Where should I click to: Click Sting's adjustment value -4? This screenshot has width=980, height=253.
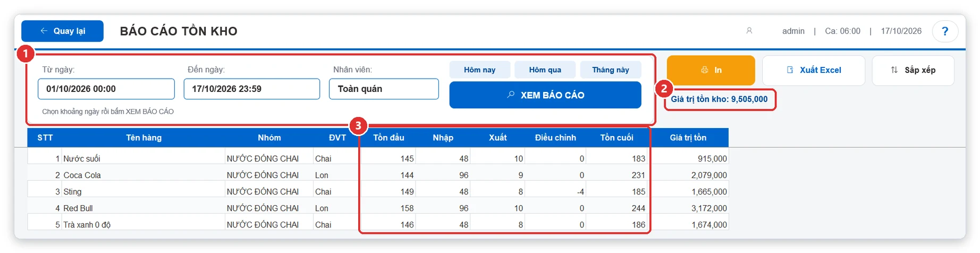point(580,191)
